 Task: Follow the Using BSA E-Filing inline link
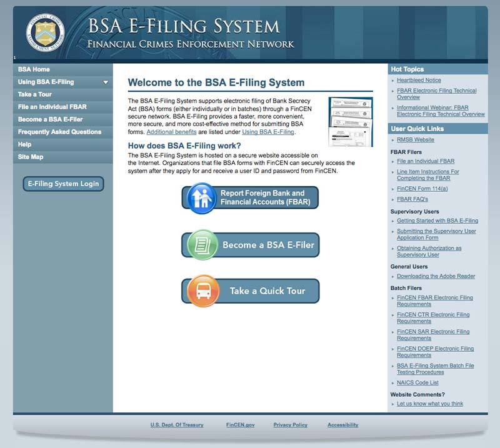tap(268, 132)
